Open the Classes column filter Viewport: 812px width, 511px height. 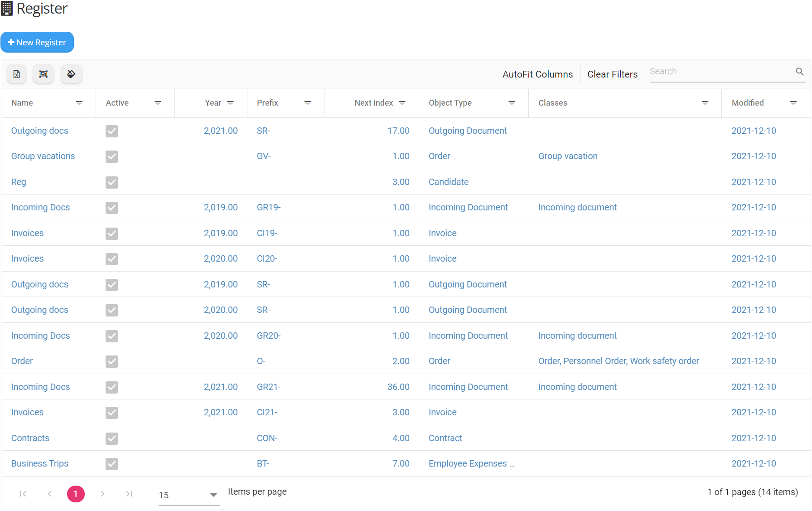pos(705,103)
